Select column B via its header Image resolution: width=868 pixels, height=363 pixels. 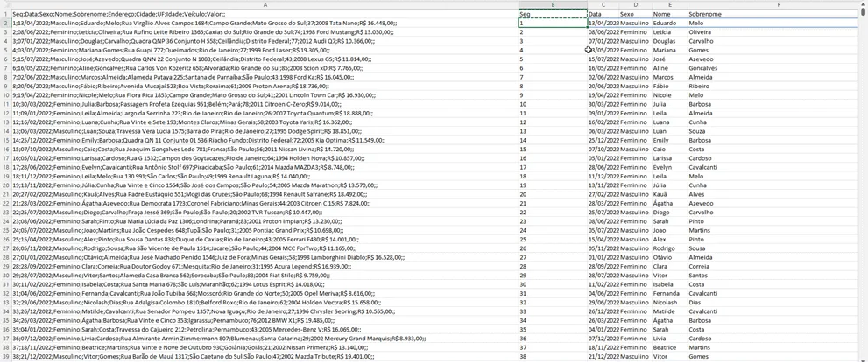(553, 5)
